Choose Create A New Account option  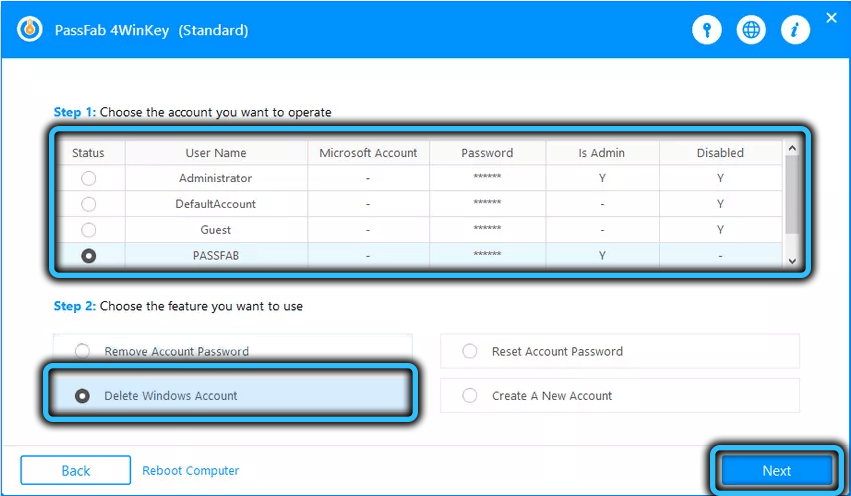click(x=469, y=396)
